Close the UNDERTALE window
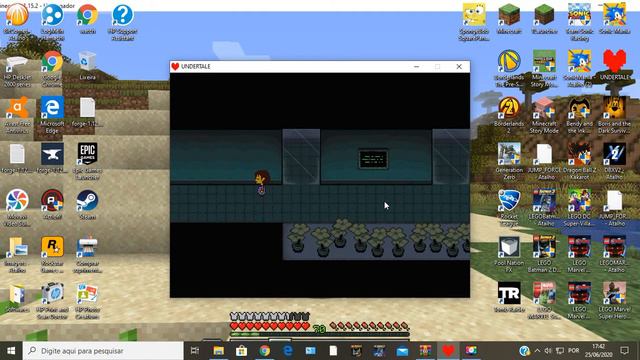 (459, 67)
